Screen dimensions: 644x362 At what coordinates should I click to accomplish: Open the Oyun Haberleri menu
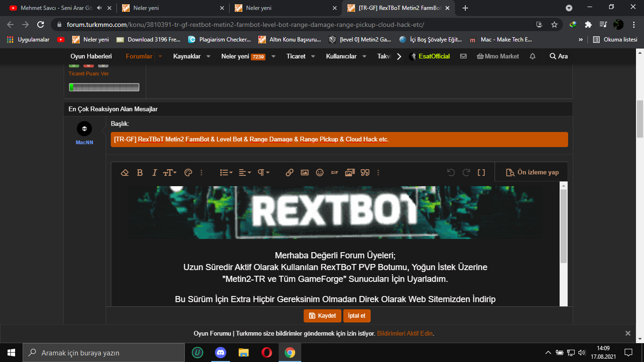tap(91, 56)
